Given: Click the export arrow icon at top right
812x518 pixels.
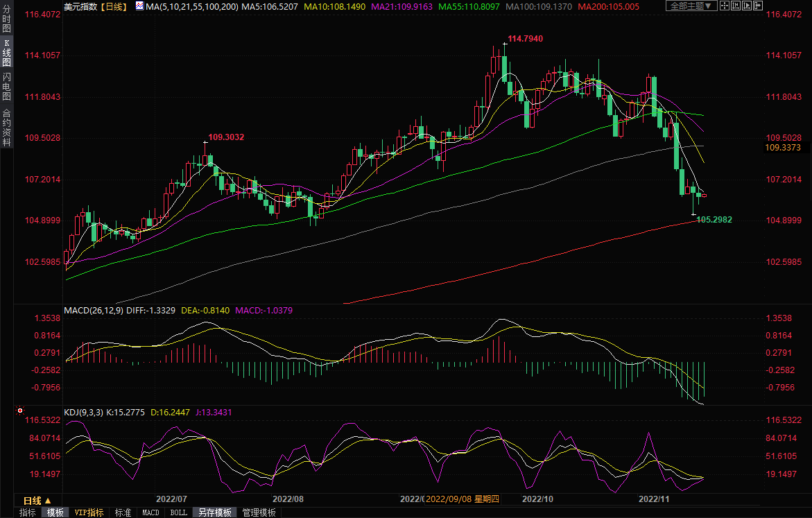Looking at the screenshot, I should click(759, 6).
